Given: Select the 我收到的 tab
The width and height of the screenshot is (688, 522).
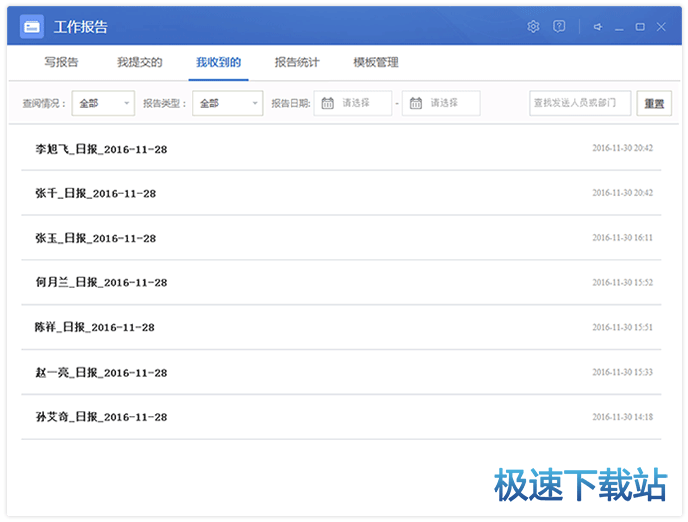Looking at the screenshot, I should 219,62.
